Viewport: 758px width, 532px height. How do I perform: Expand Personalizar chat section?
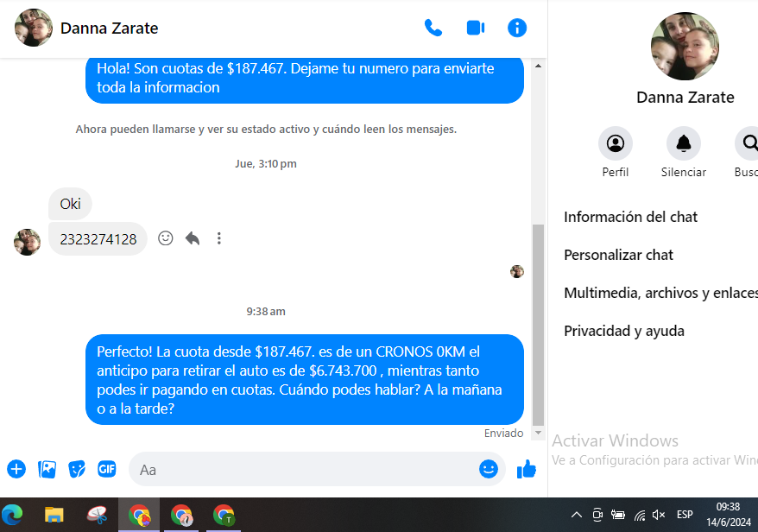pos(619,255)
